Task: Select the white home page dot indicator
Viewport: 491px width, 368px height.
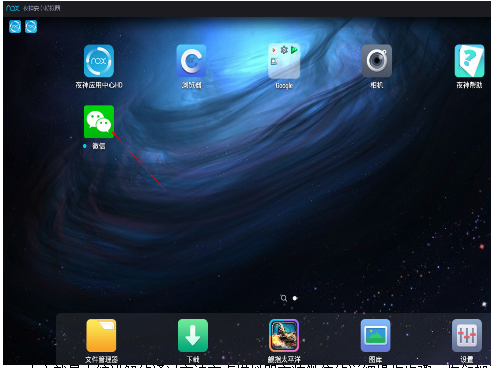Action: click(295, 298)
